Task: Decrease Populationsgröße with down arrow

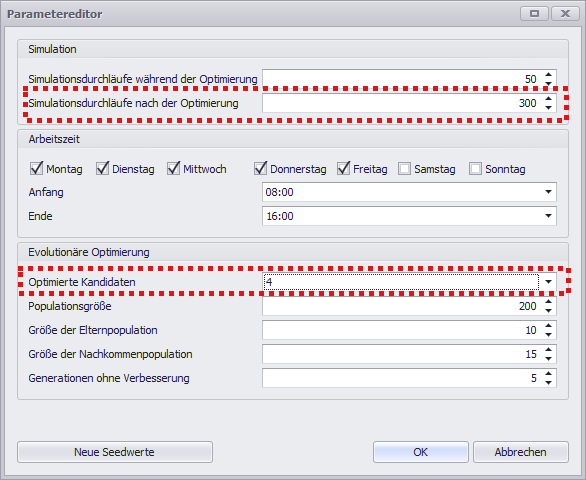Action: tap(548, 310)
